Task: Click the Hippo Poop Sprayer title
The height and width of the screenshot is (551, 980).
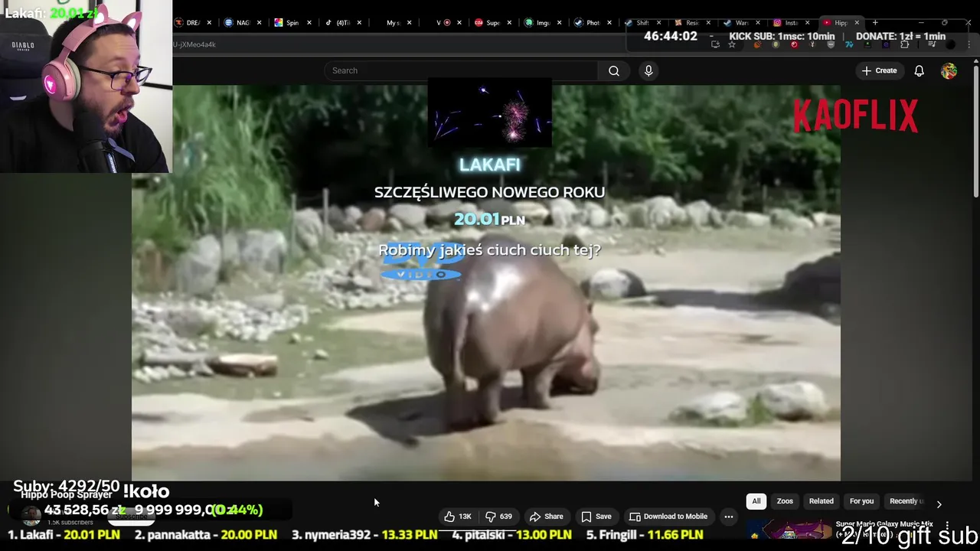Action: click(67, 495)
